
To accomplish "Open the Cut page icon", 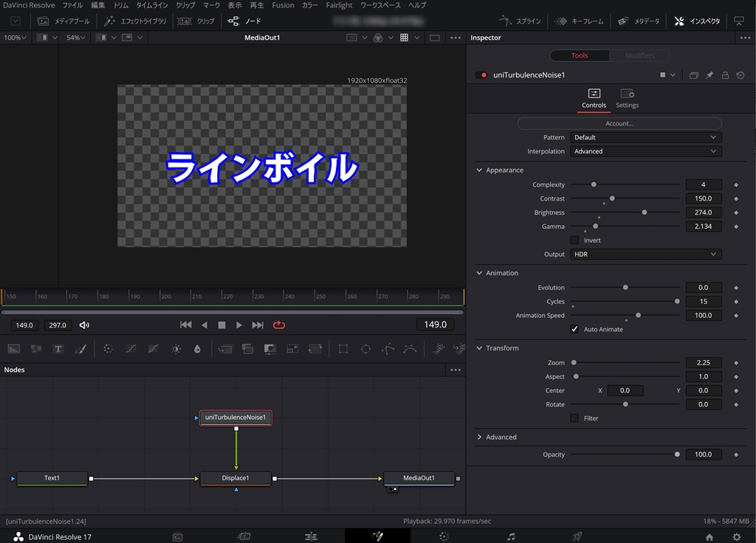I will pos(244,536).
